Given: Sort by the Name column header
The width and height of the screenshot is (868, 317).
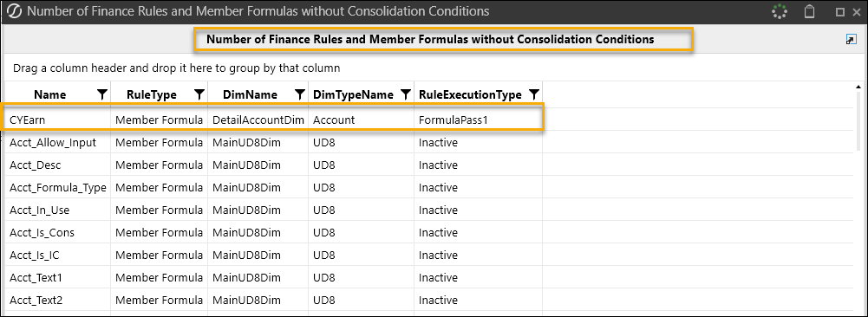Looking at the screenshot, I should point(49,94).
